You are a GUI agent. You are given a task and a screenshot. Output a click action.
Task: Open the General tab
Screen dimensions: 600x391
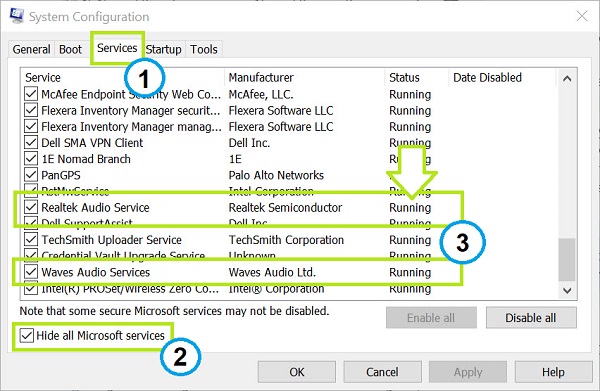pyautogui.click(x=31, y=49)
